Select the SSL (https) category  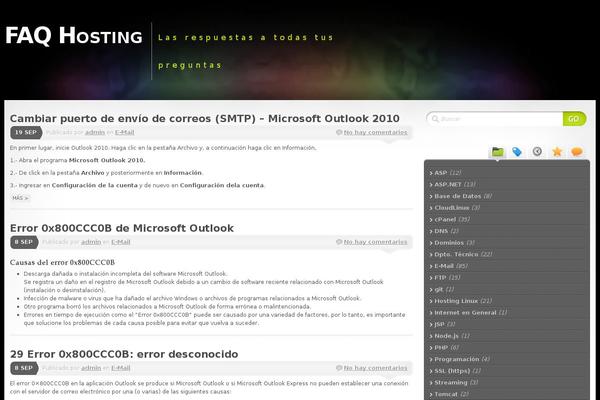(x=452, y=371)
